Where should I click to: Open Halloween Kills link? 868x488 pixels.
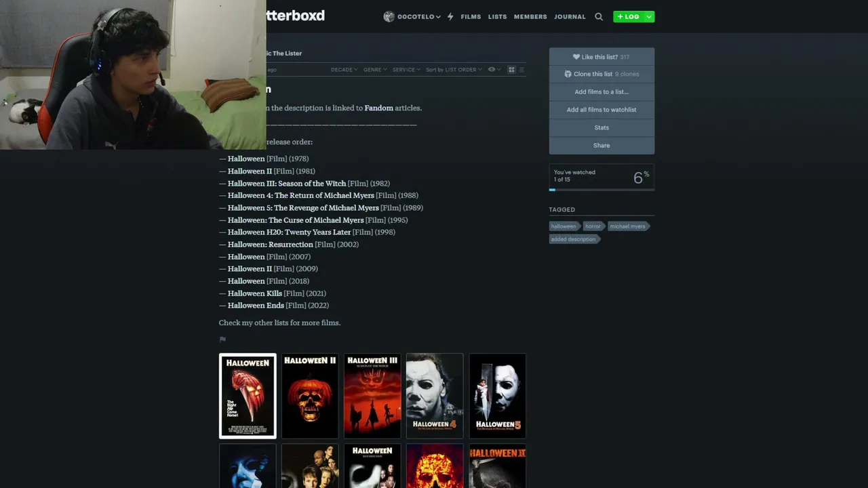tap(255, 293)
